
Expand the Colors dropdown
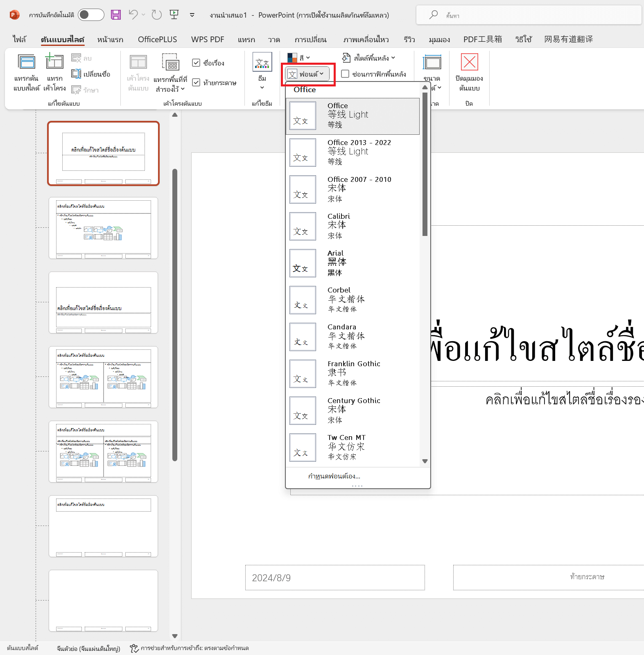(299, 58)
